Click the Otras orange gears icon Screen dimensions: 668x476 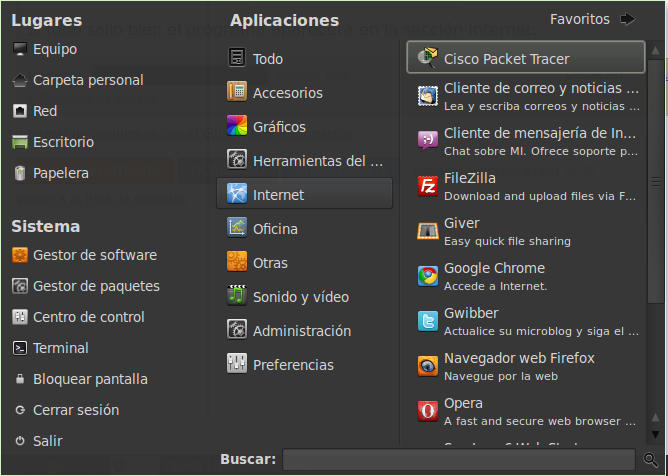click(237, 262)
